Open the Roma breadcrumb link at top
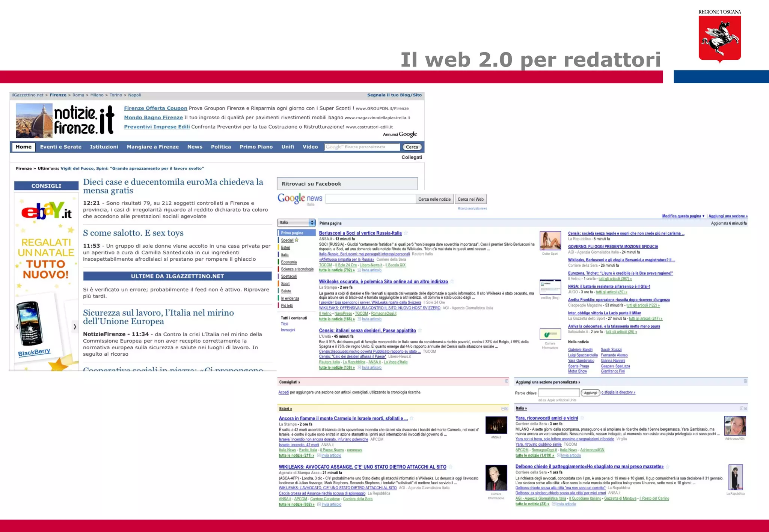 click(x=78, y=95)
